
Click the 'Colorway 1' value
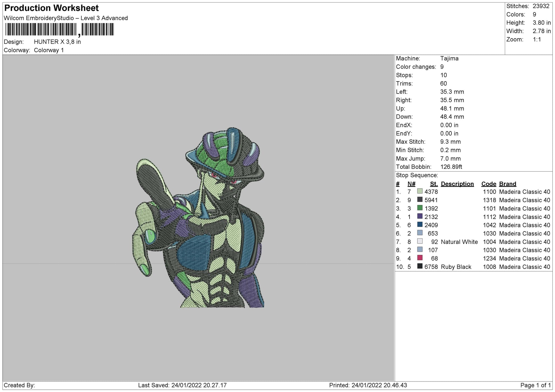[49, 50]
